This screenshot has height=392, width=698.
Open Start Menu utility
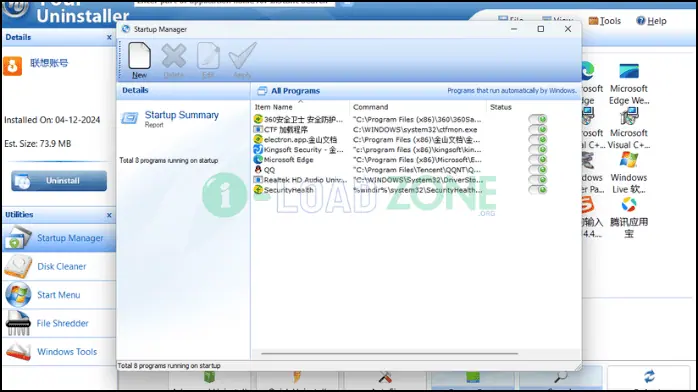pos(59,295)
